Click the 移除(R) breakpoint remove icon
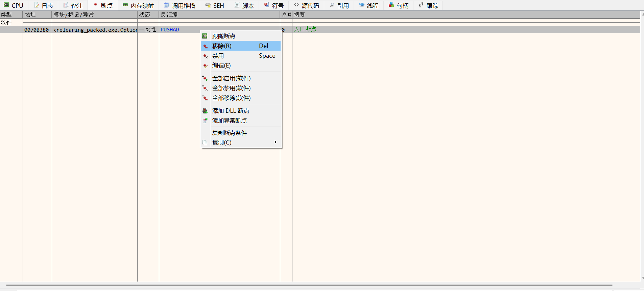 (x=205, y=46)
